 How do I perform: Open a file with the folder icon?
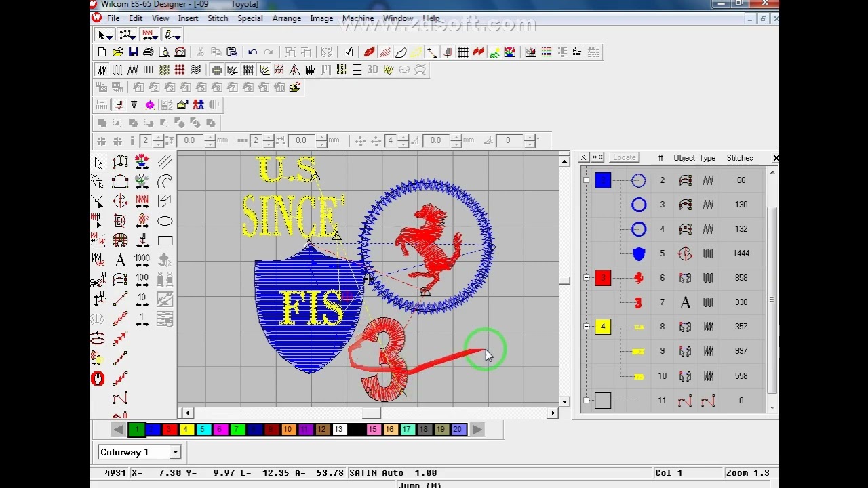[x=117, y=52]
